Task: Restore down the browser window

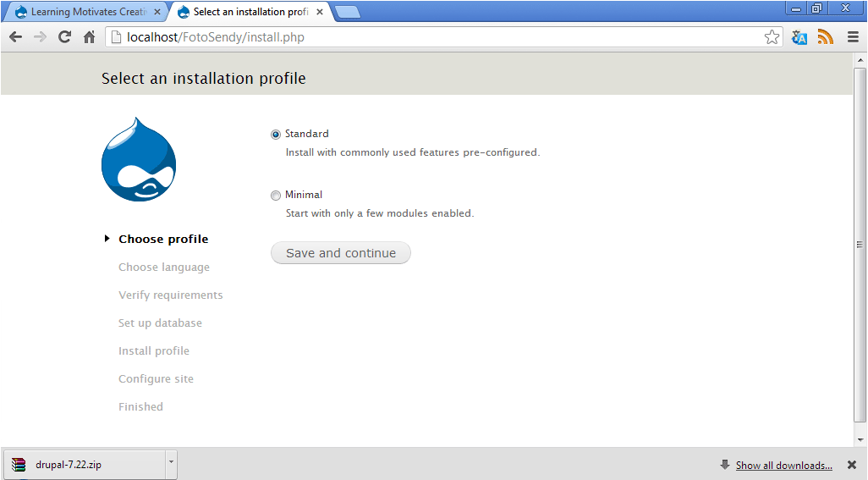Action: [816, 8]
